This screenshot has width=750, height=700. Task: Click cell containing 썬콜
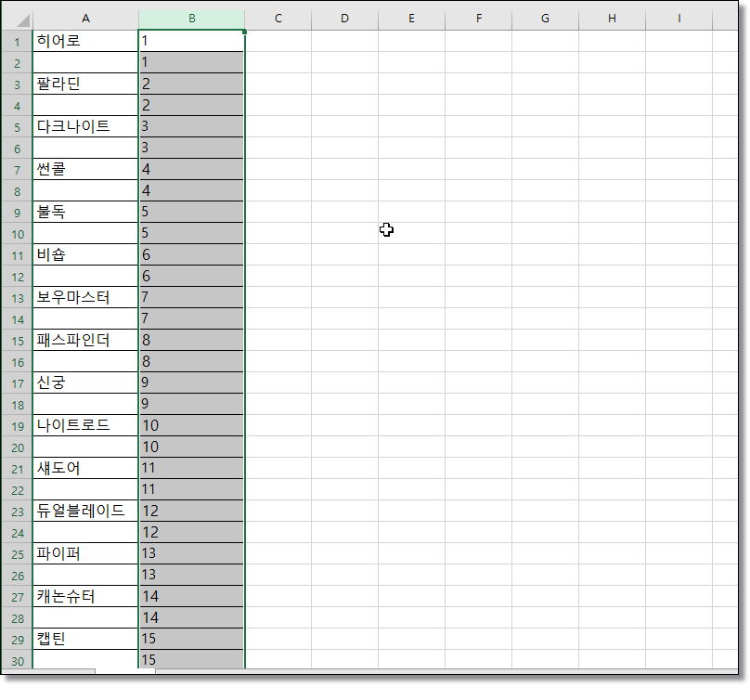[85, 169]
